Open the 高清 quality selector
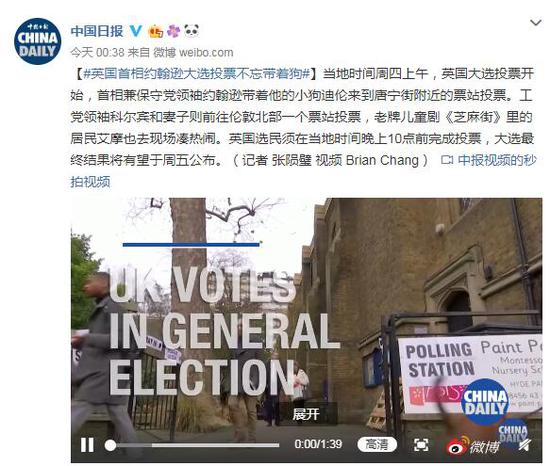This screenshot has height=466, width=550. [x=377, y=445]
